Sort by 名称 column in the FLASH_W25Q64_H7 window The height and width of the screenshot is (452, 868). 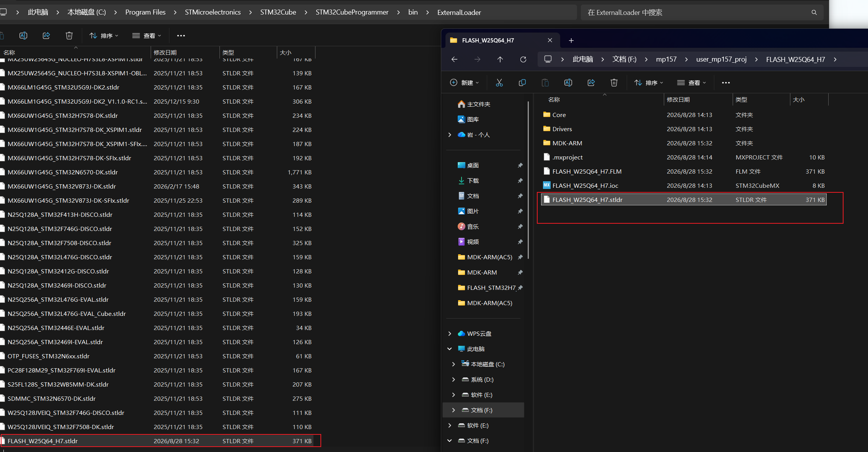click(x=604, y=99)
